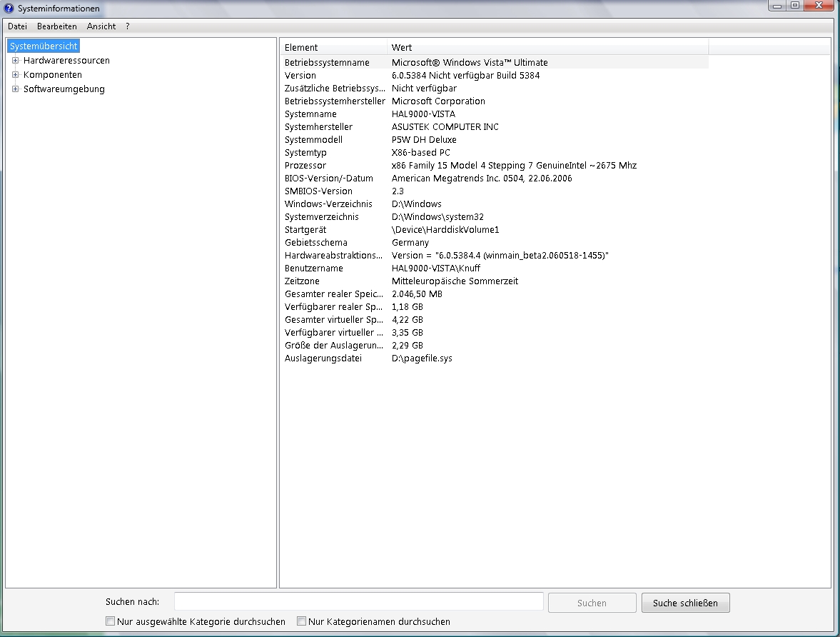Select the Softwareumgebung label
Screen dimensions: 840x637
pyautogui.click(x=64, y=89)
